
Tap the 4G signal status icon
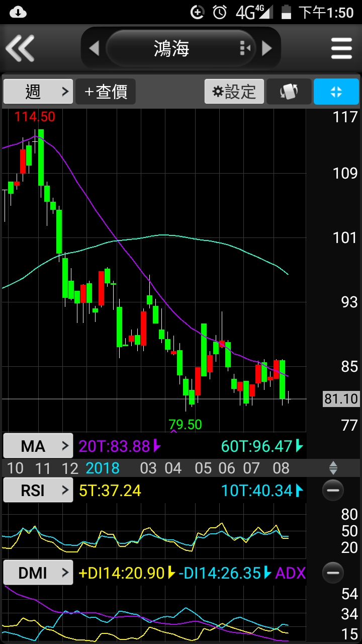pos(254,12)
